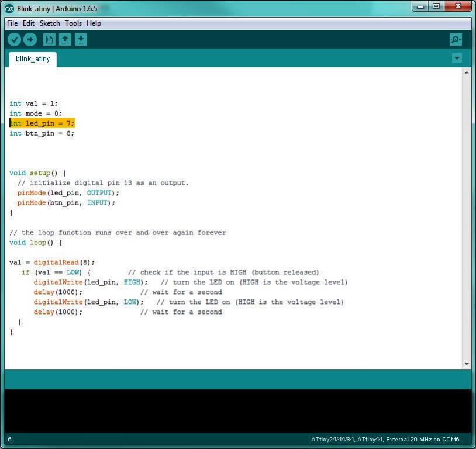Click the line 'int mode = 0;'

pos(36,113)
